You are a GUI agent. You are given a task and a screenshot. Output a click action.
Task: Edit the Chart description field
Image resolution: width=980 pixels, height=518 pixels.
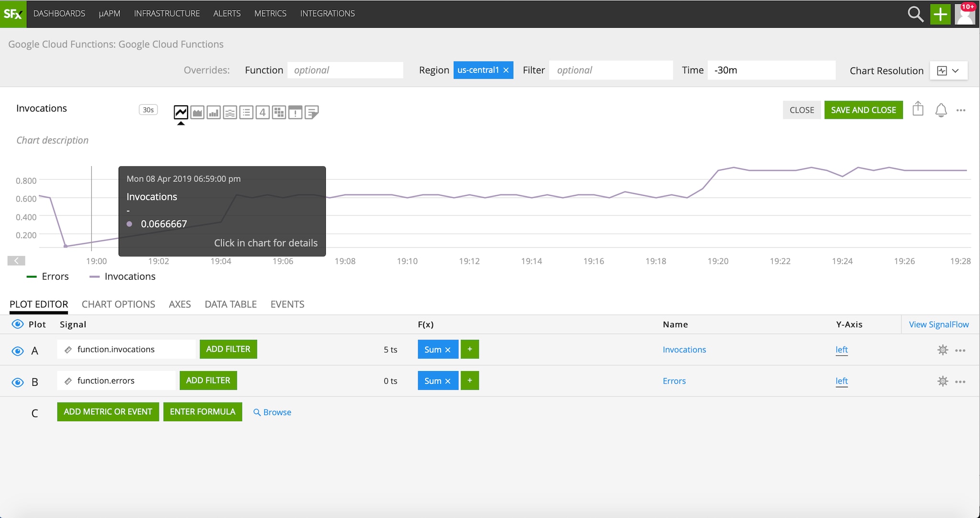click(x=53, y=140)
